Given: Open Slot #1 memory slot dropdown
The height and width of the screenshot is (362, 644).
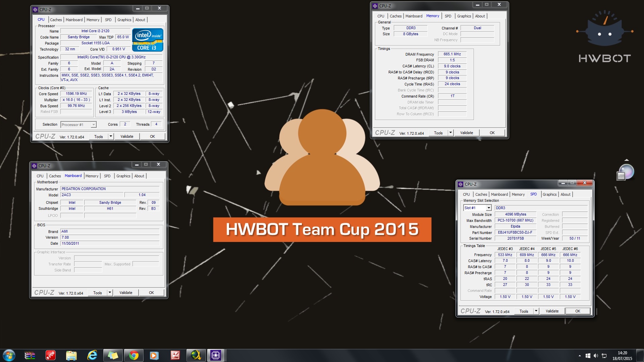Looking at the screenshot, I should [477, 208].
